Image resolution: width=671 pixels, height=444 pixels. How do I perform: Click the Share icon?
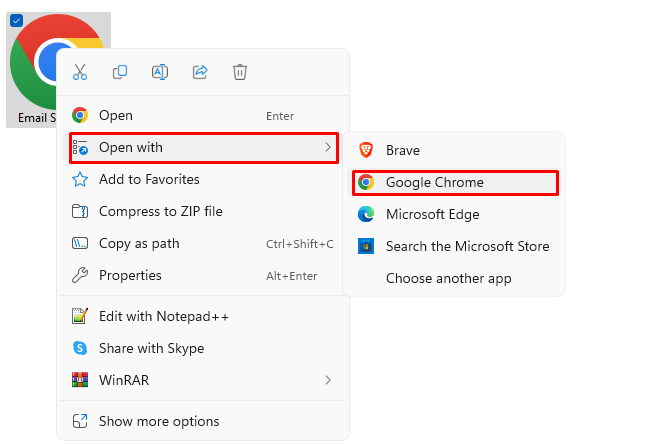200,72
